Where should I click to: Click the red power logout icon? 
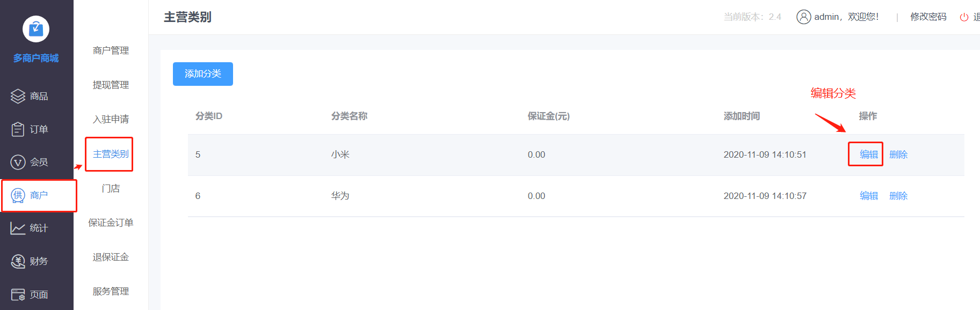coord(964,17)
